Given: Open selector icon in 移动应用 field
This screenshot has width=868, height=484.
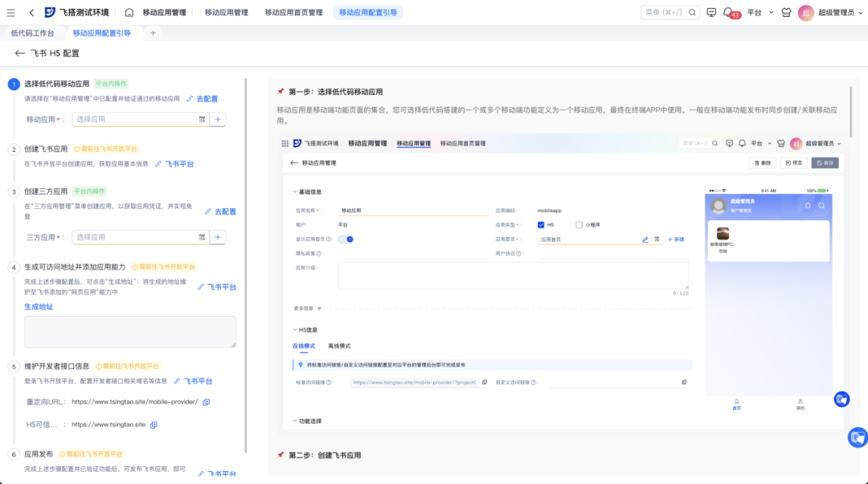Looking at the screenshot, I should (x=202, y=119).
